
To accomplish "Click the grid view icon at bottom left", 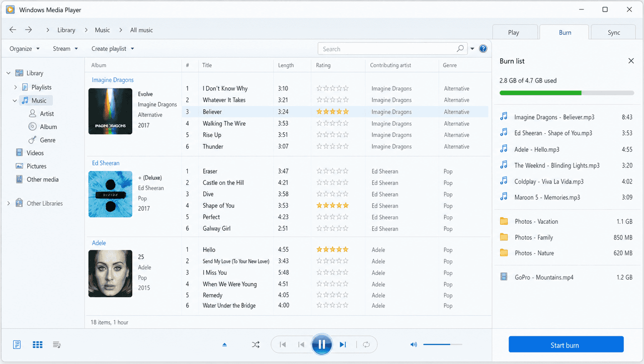I will [x=37, y=344].
